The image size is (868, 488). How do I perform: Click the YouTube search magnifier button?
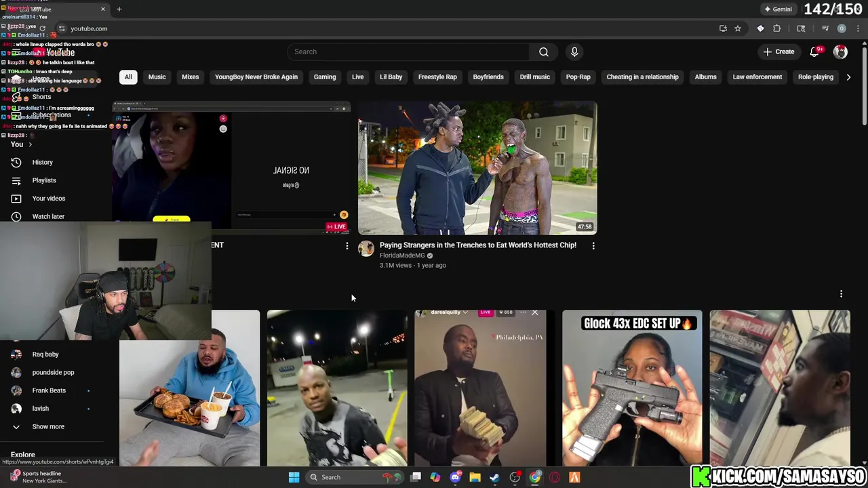click(x=544, y=52)
